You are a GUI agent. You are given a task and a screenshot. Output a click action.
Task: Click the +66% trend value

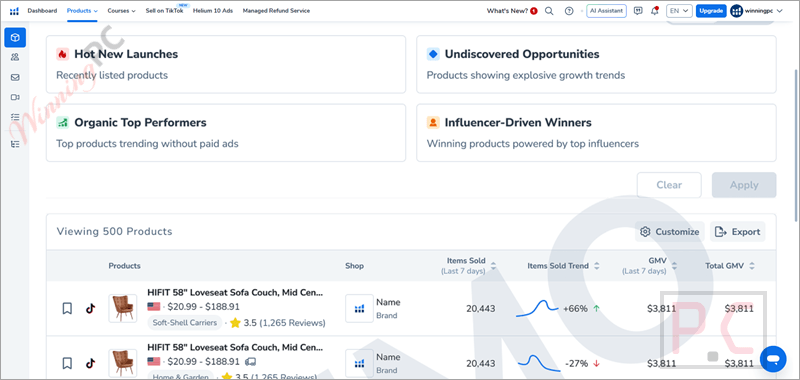[575, 309]
